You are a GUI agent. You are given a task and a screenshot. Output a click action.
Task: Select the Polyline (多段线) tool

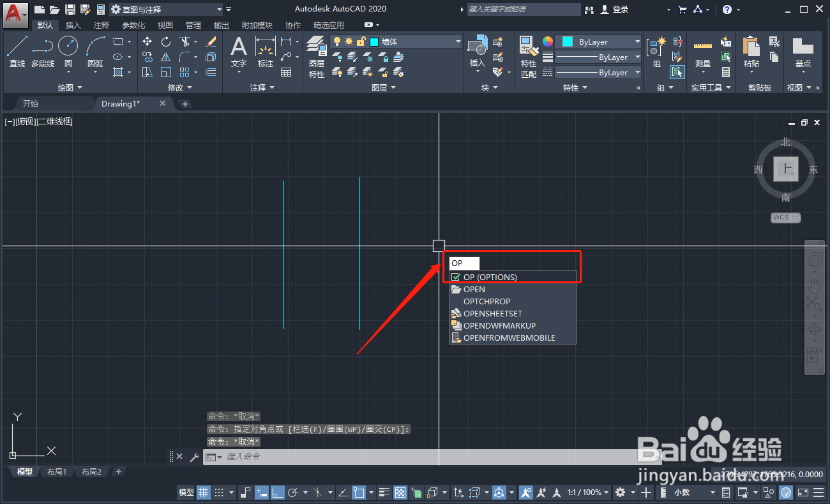[x=43, y=51]
